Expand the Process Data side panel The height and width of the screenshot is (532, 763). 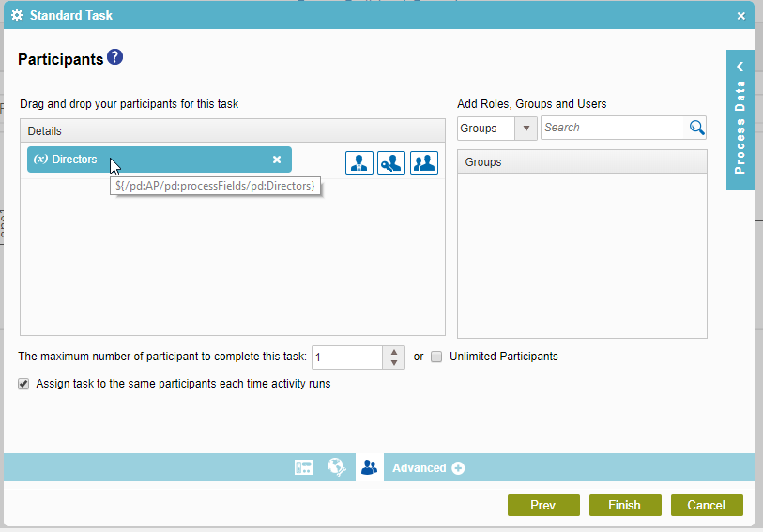pyautogui.click(x=740, y=119)
